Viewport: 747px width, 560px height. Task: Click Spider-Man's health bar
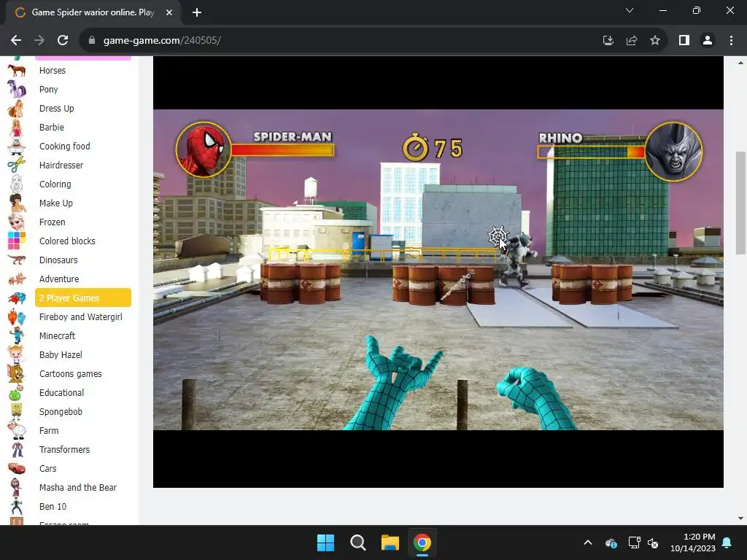282,150
